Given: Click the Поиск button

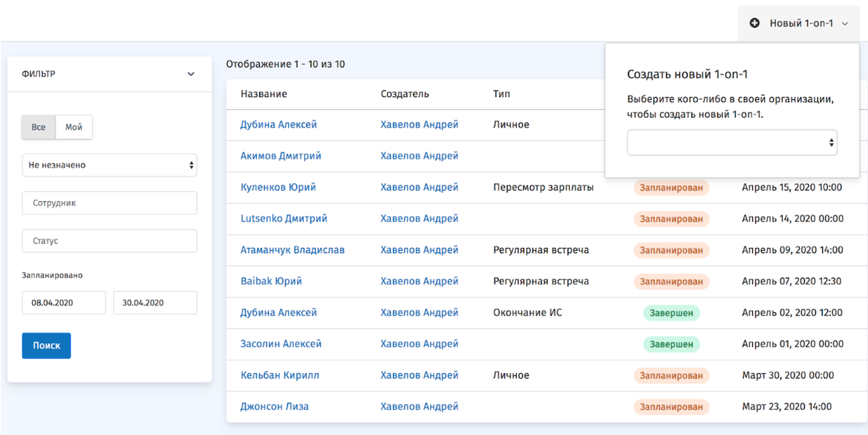Looking at the screenshot, I should tap(47, 345).
